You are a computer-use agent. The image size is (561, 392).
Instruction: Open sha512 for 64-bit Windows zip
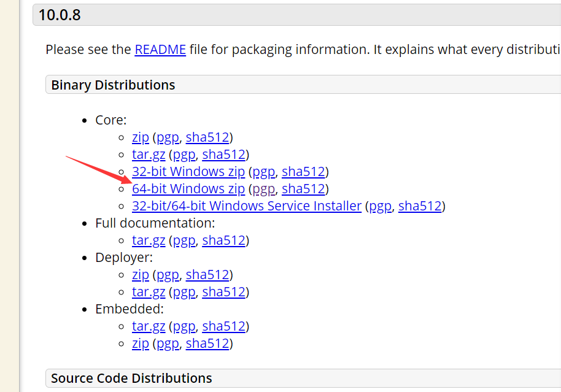coord(303,189)
